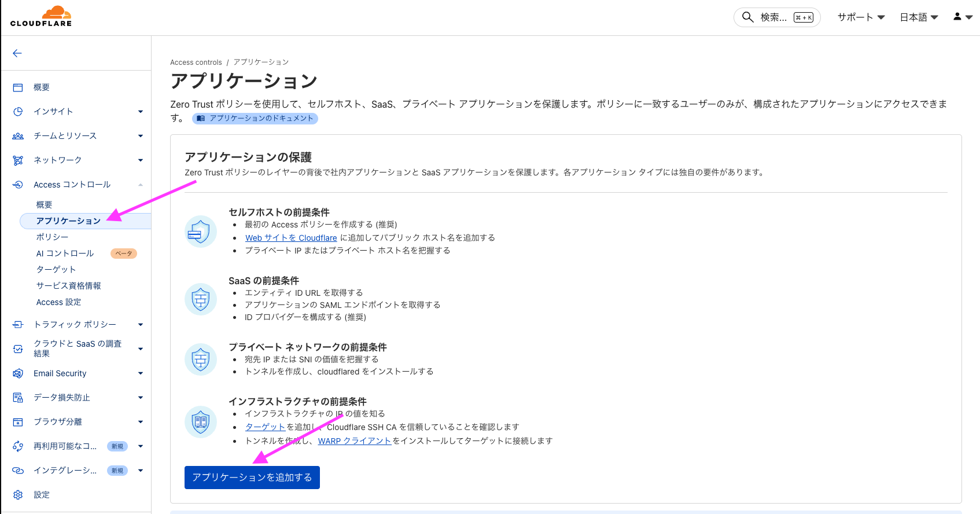Open 概要 under Access コントロール

coord(44,205)
